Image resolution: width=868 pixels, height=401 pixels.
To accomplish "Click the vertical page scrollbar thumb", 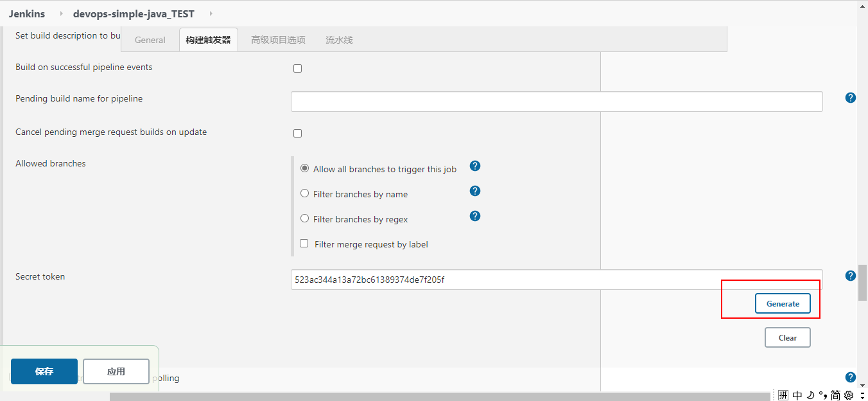I will (x=862, y=283).
